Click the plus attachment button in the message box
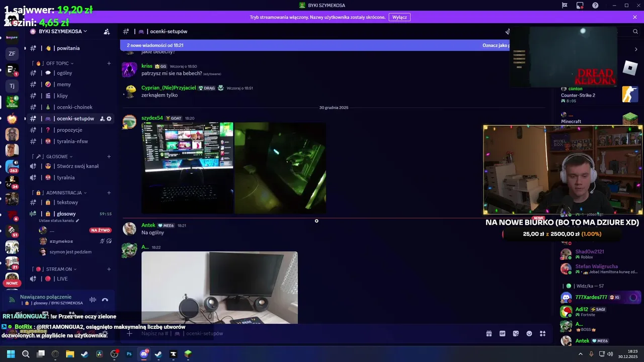Viewport: 644px width, 362px height. [129, 333]
